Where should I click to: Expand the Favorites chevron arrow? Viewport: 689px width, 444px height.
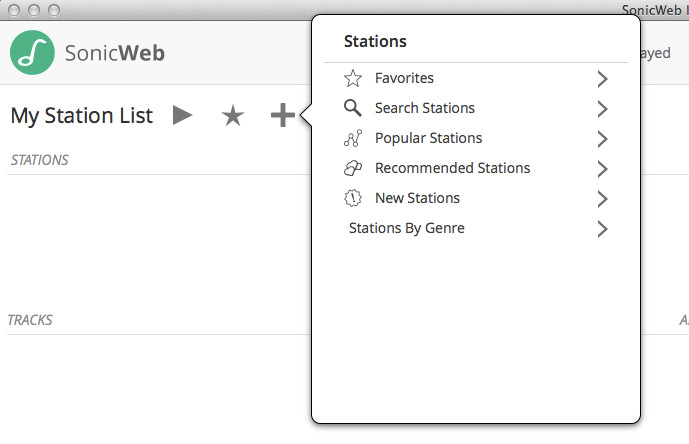602,78
